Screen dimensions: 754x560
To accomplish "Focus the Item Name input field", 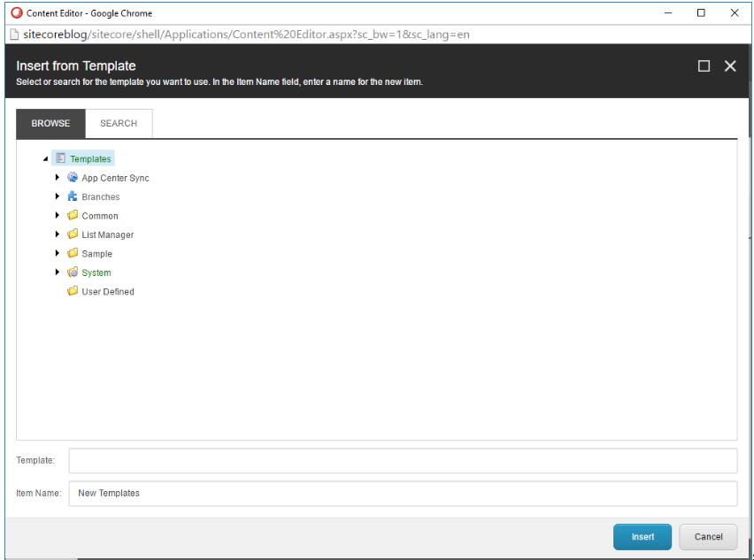I will tap(403, 493).
